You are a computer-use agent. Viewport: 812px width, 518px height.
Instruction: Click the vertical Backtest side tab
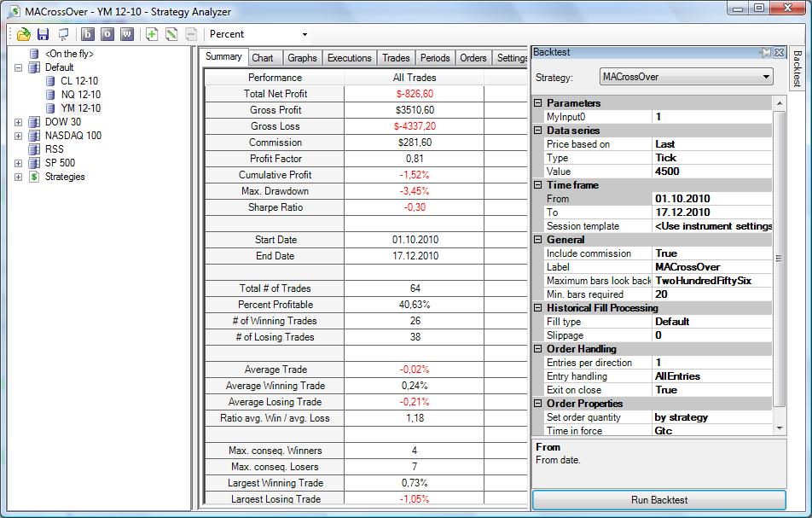pos(797,68)
